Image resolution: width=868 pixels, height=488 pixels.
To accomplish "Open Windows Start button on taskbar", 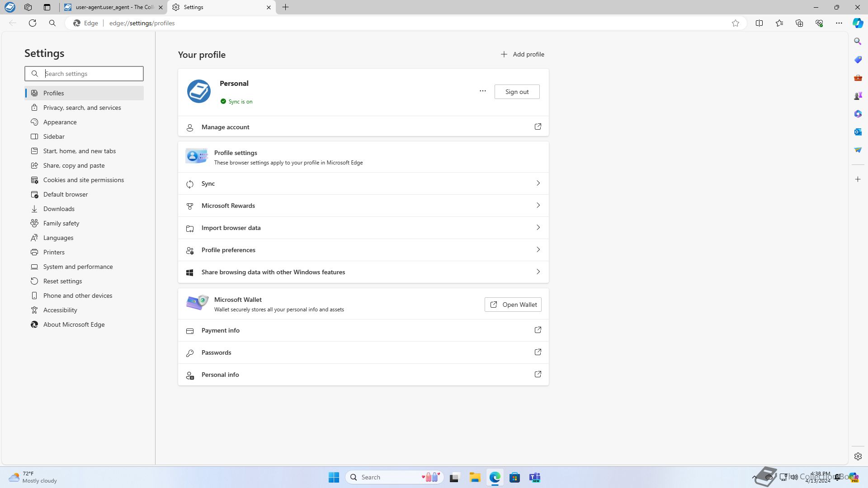I will pos(334,477).
